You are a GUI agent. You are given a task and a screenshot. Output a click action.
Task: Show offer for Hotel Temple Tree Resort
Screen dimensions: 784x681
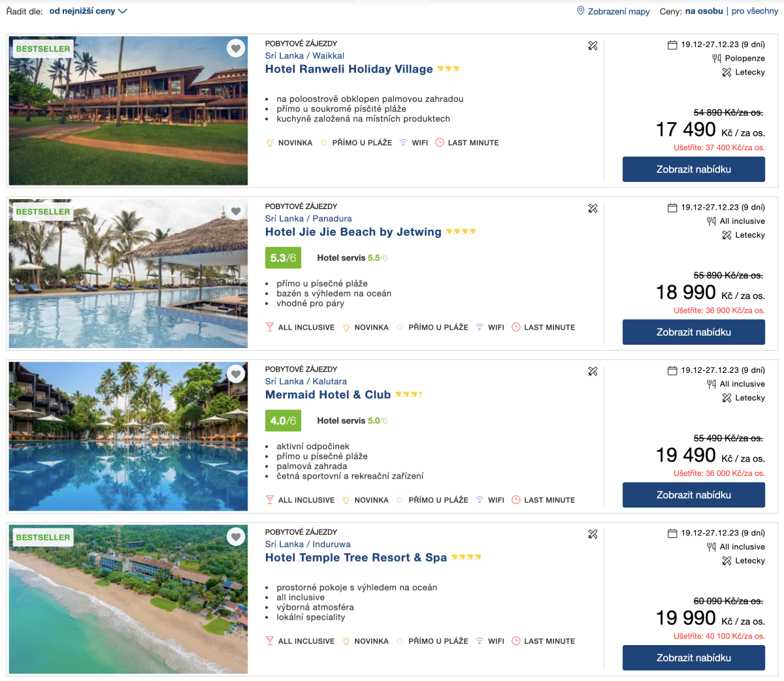[x=693, y=658]
